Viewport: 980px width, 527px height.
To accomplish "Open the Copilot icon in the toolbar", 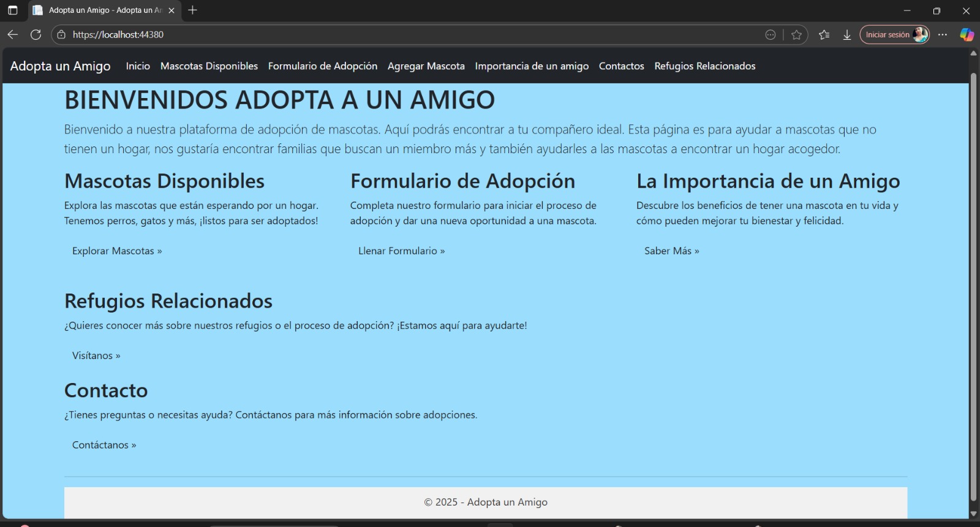I will tap(967, 35).
